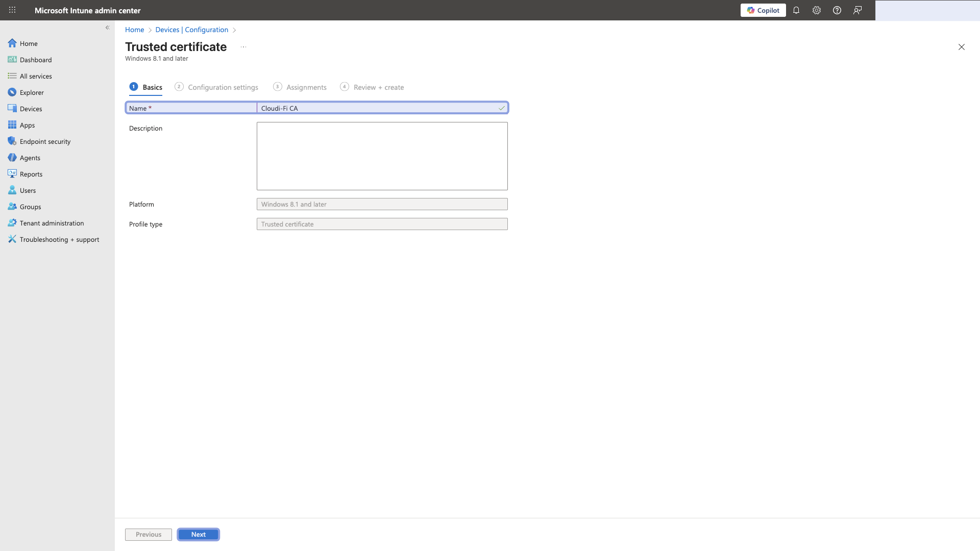Viewport: 980px width, 551px height.
Task: Open the ellipsis menu beside Trusted certificate
Action: [243, 46]
